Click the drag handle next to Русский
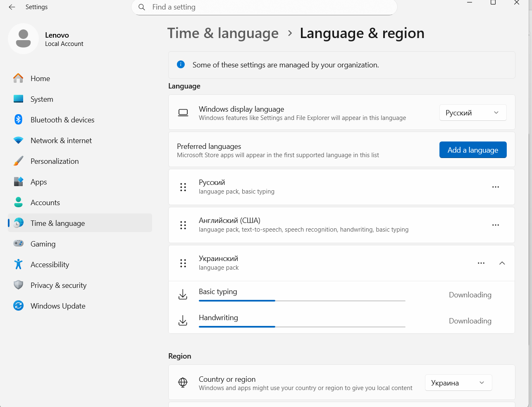The height and width of the screenshot is (407, 532). pos(183,187)
